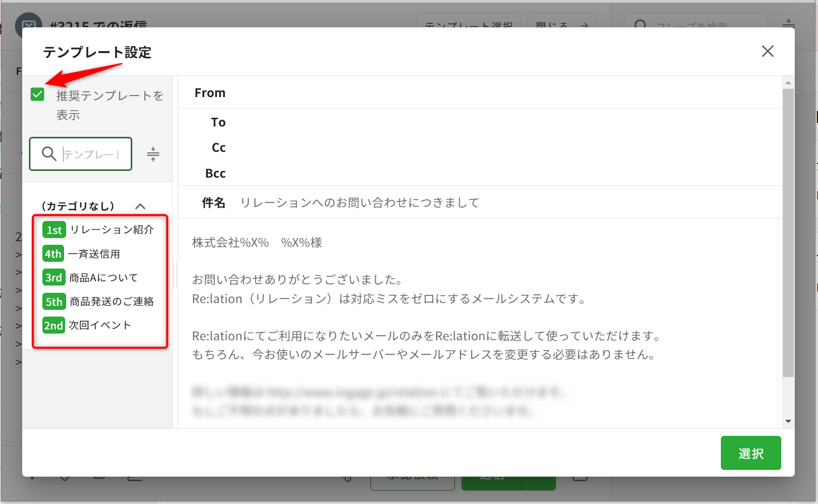Click the 4th rank badge icon
Image resolution: width=818 pixels, height=504 pixels.
pos(53,254)
